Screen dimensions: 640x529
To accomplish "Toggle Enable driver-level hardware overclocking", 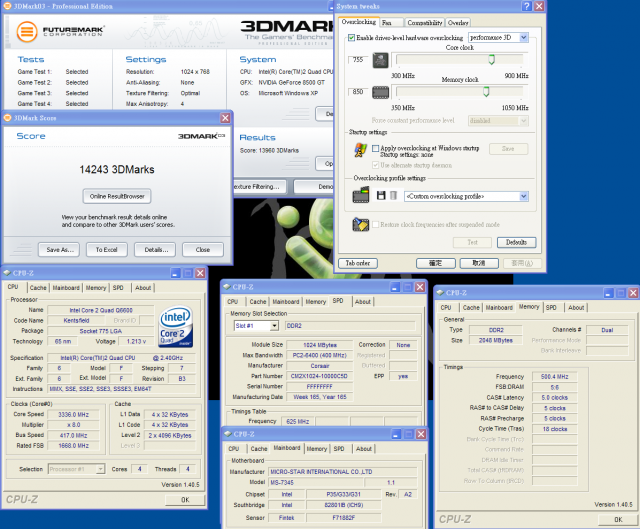I will click(x=351, y=38).
